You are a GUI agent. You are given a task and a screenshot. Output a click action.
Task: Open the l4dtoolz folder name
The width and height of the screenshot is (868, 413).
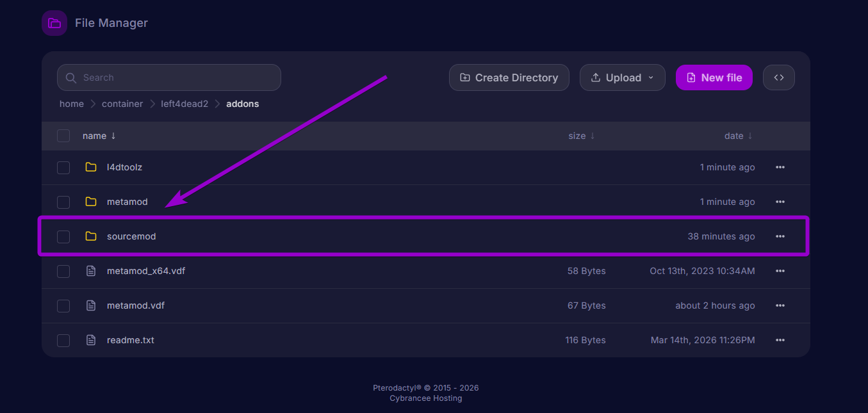(x=124, y=167)
